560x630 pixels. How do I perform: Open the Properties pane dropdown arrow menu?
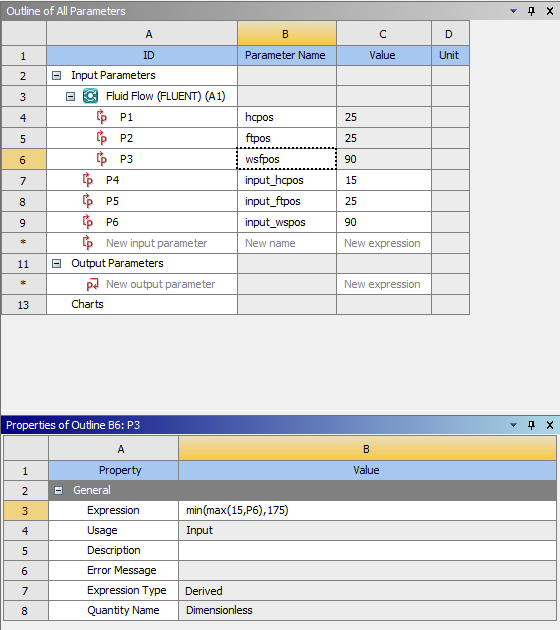coord(513,425)
